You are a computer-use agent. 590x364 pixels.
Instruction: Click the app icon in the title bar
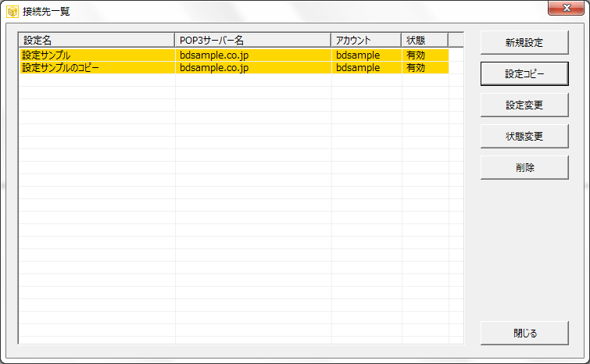tap(12, 12)
